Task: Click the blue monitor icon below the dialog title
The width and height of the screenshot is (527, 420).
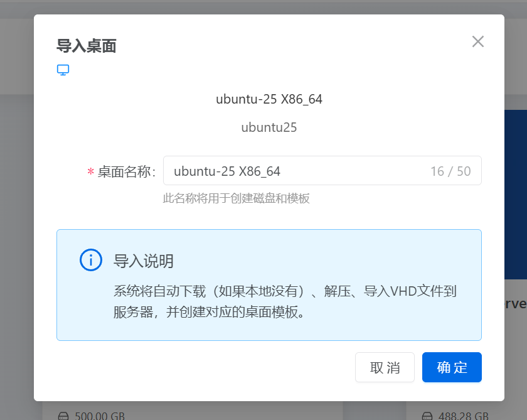Action: point(63,70)
